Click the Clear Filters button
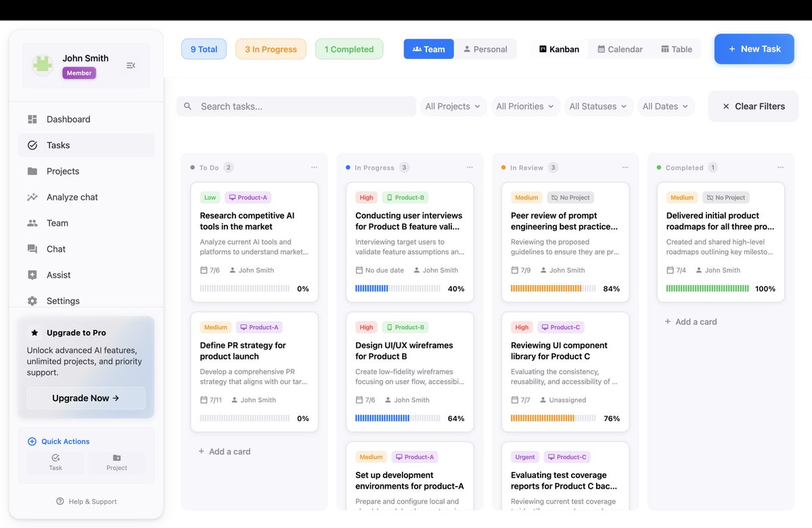The height and width of the screenshot is (528, 812). (753, 106)
